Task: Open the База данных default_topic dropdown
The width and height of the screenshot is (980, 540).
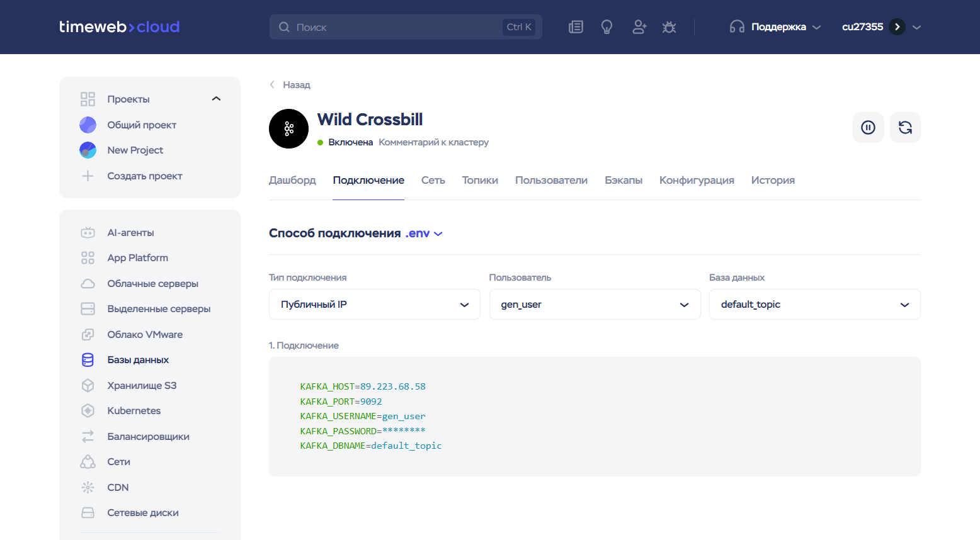Action: pyautogui.click(x=814, y=305)
